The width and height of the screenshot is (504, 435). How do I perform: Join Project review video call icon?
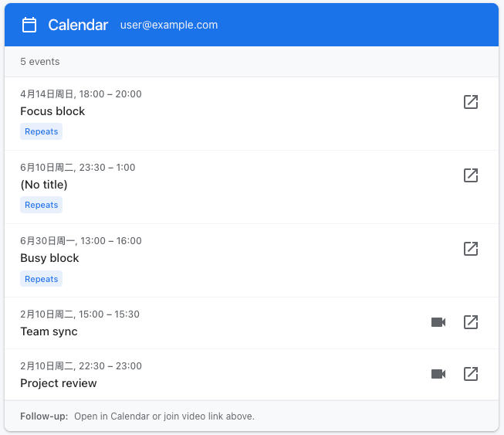(438, 374)
